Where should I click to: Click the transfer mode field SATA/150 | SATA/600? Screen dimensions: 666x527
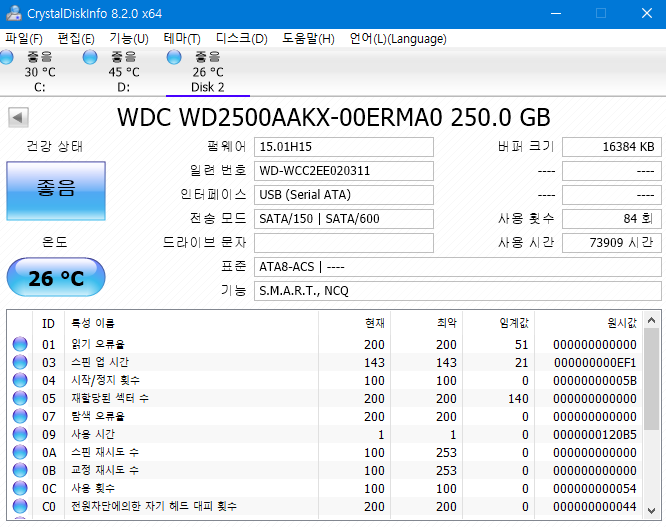coord(344,219)
